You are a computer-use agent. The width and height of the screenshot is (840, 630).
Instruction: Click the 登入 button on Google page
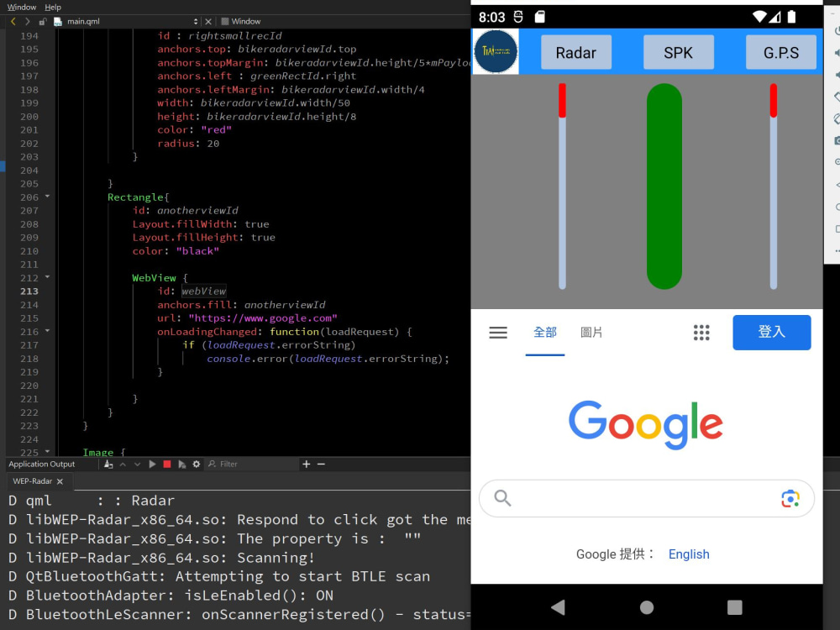pyautogui.click(x=771, y=333)
